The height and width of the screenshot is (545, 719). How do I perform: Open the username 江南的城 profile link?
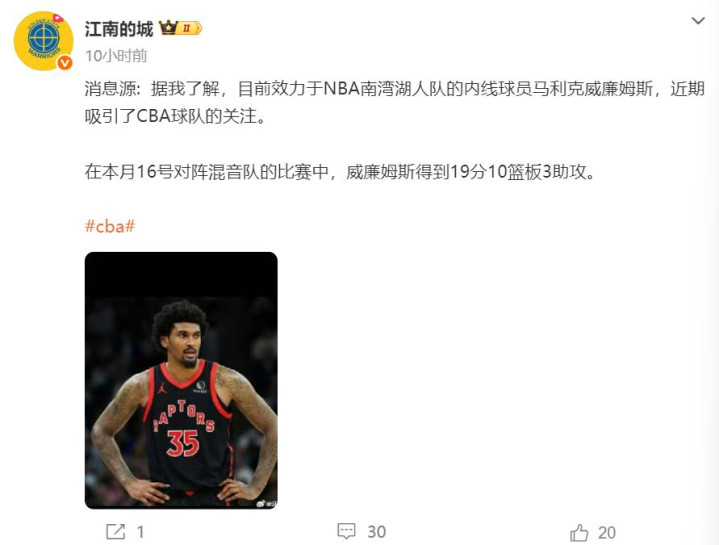(x=119, y=29)
